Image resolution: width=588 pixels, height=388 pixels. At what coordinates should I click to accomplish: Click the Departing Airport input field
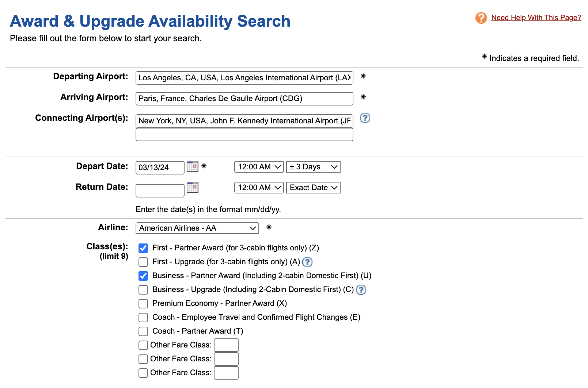point(244,78)
